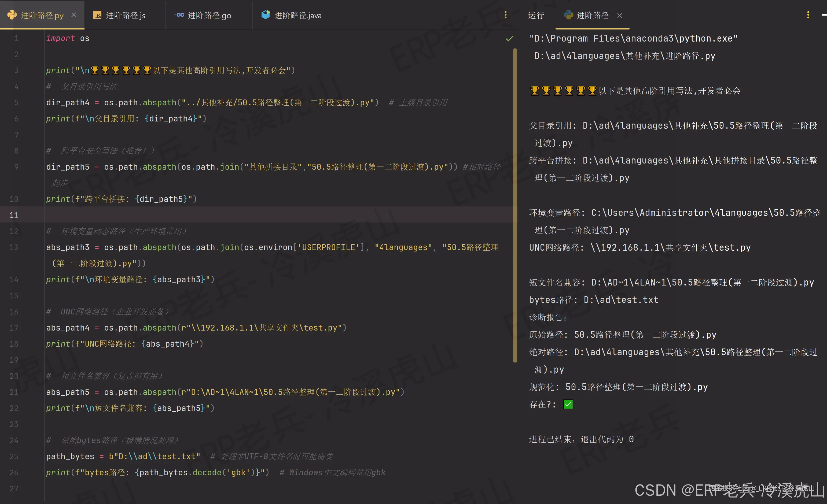This screenshot has width=827, height=504.
Task: Click the abs_path5 assignment on line 21
Action: pyautogui.click(x=225, y=392)
